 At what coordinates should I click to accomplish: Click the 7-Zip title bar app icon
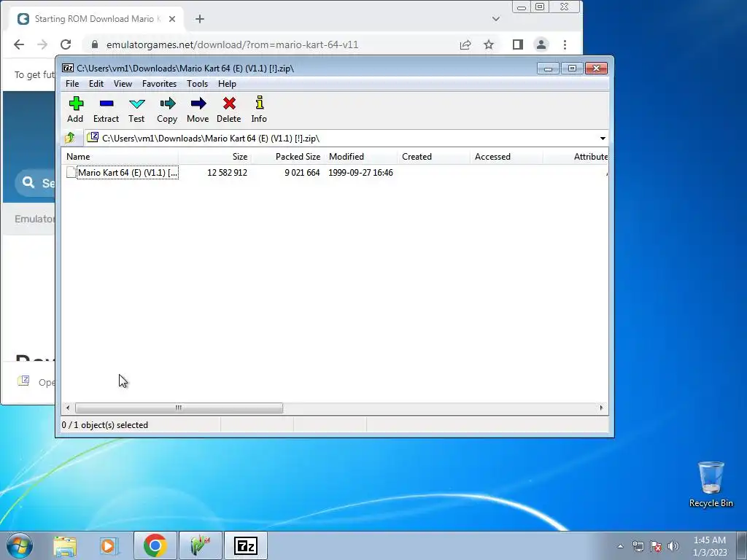[x=68, y=68]
